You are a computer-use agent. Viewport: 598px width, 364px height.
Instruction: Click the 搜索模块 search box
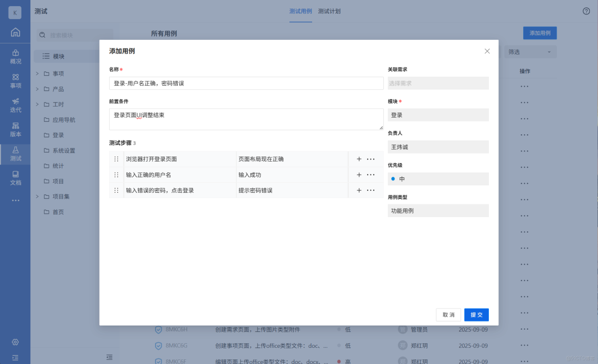(76, 35)
